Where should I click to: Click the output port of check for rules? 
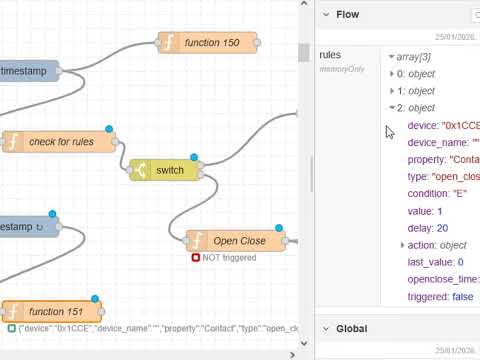(x=115, y=142)
